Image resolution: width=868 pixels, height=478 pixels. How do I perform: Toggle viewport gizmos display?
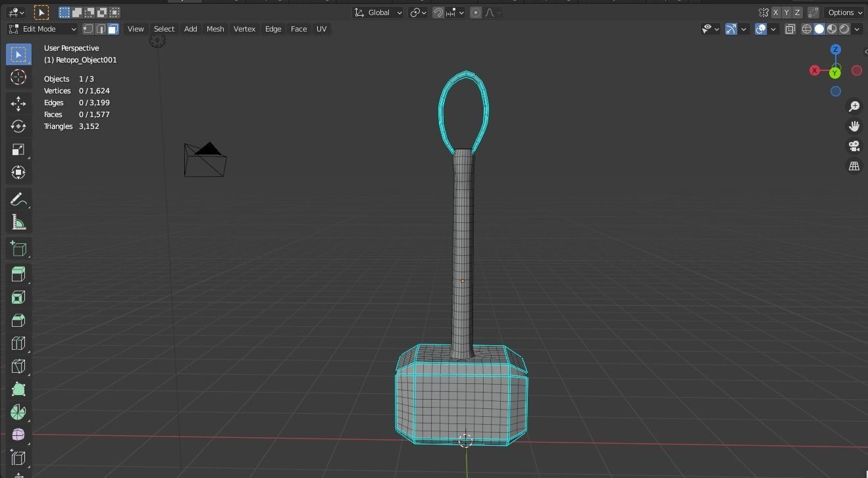tap(731, 29)
